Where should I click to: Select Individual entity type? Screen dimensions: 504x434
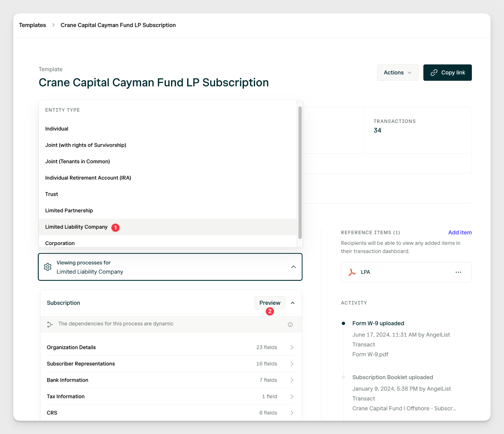(168, 129)
